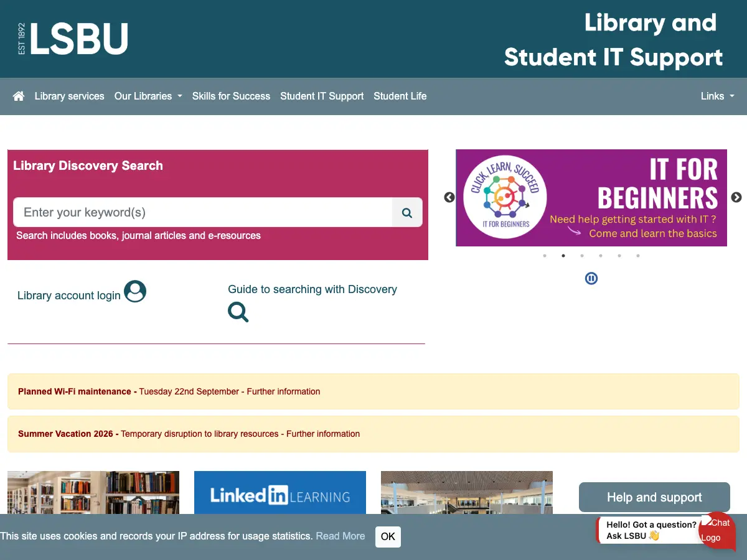Go to the home page via house icon
The height and width of the screenshot is (560, 747).
coord(19,96)
